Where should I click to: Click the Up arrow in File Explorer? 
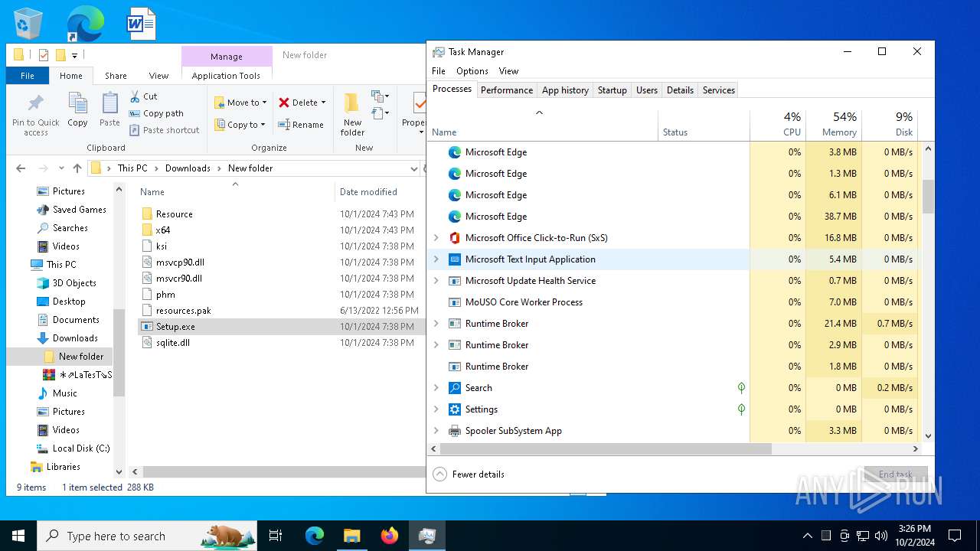tap(77, 168)
